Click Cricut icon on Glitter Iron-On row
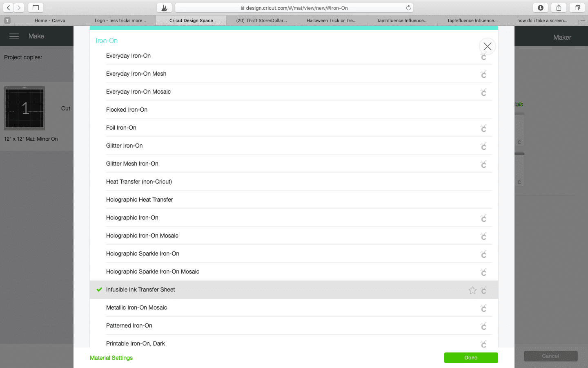Viewport: 588px width, 368px height. point(483,146)
